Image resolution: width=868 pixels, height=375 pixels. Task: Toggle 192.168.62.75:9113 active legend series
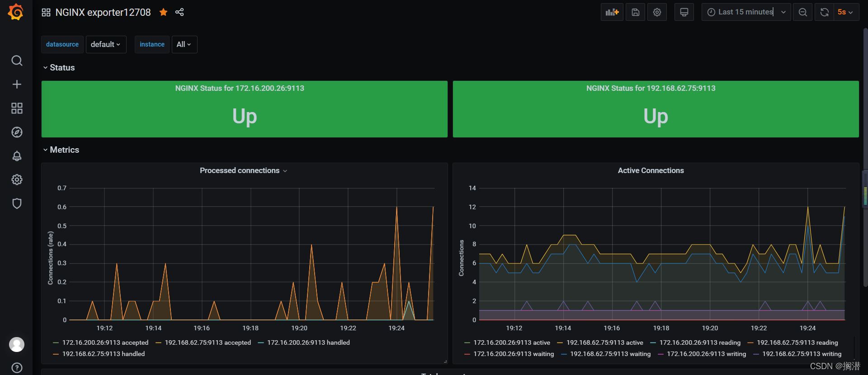click(605, 342)
